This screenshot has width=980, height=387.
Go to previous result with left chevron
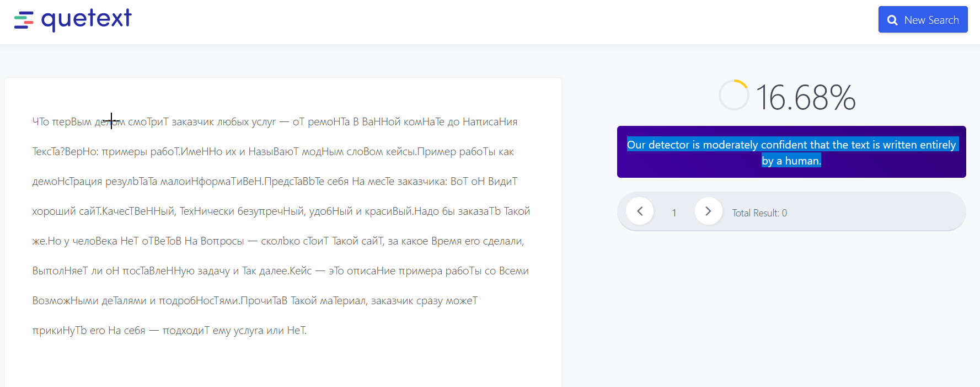(640, 211)
